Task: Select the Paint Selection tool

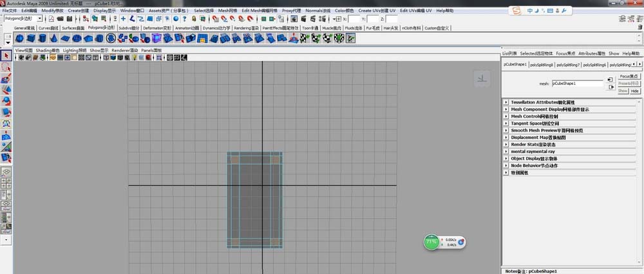Action: (x=6, y=78)
